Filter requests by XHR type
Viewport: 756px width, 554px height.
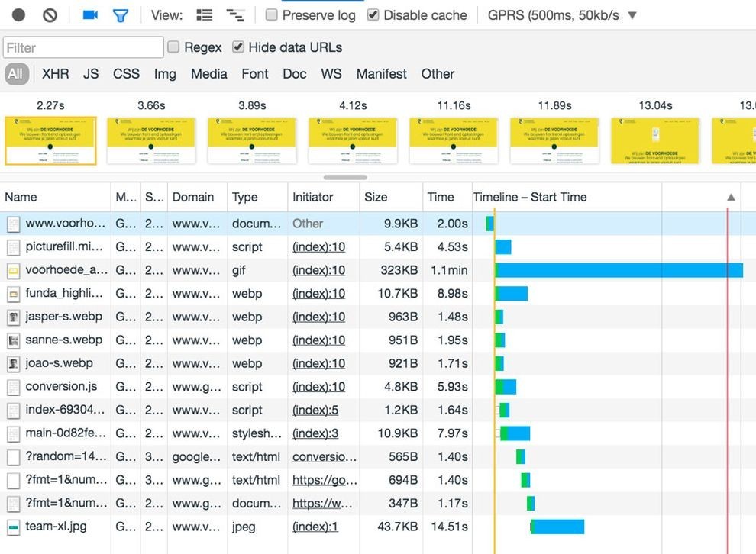[x=56, y=74]
